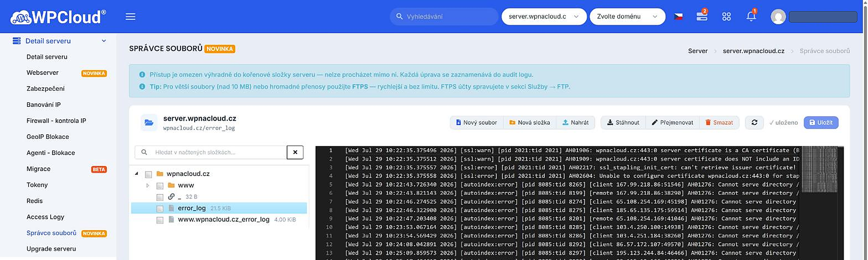Open GeoIP Blokace page
The image size is (868, 260).
coord(47,137)
